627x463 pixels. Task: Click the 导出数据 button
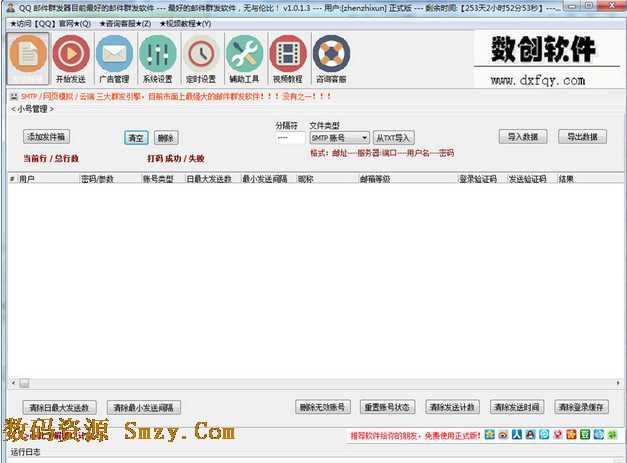coord(582,137)
